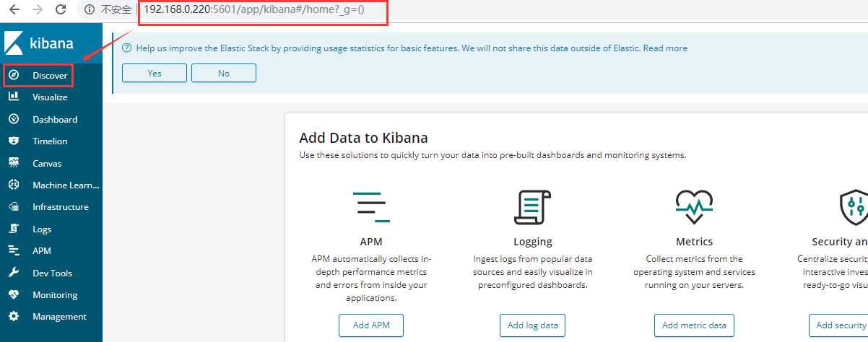Click the large APM card icon
Image resolution: width=868 pixels, height=342 pixels.
tap(371, 207)
